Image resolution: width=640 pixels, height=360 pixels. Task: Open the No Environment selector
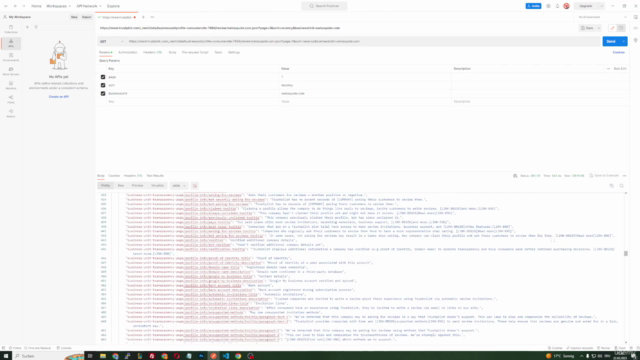pyautogui.click(x=602, y=17)
